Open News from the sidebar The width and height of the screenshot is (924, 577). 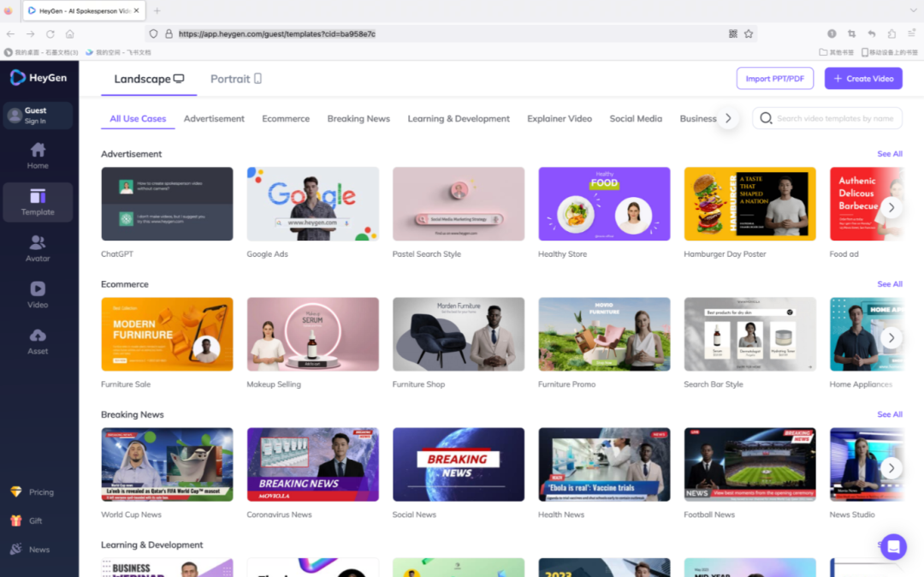[x=30, y=550]
